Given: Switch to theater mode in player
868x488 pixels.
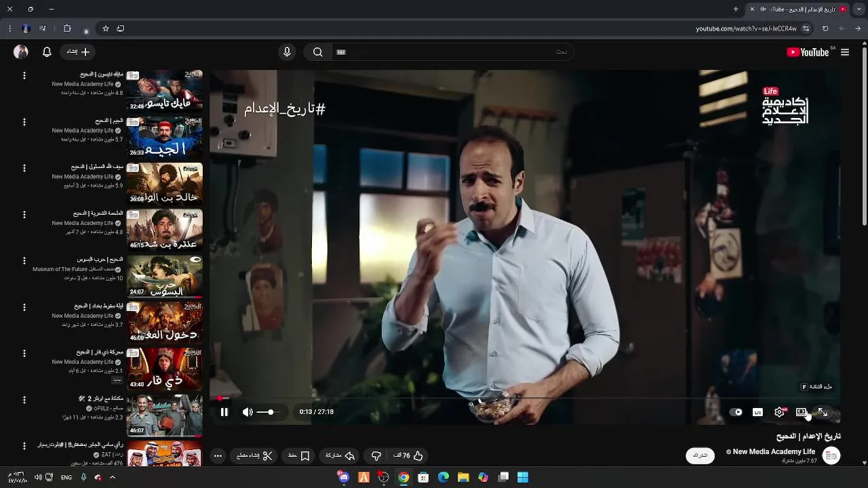Looking at the screenshot, I should click(801, 411).
